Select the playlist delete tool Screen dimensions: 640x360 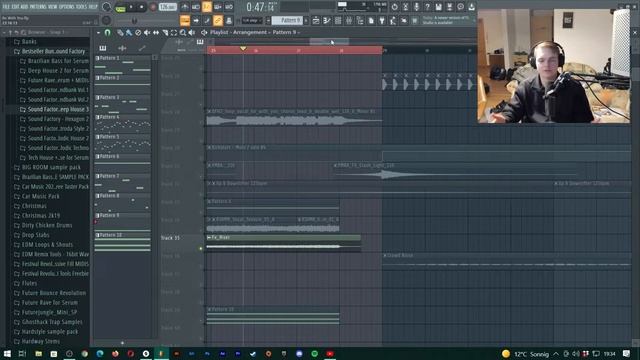[138, 32]
